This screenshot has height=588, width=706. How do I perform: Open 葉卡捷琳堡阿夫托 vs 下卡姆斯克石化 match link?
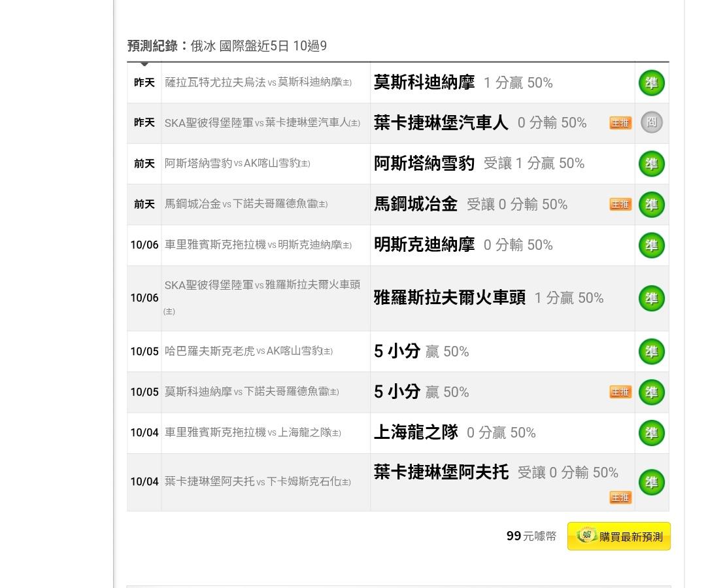pyautogui.click(x=258, y=481)
